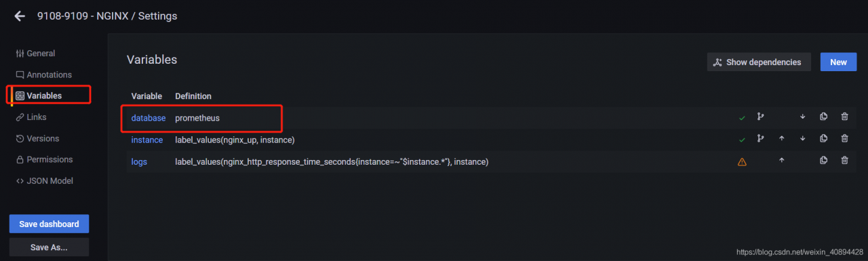Move the database variable down
This screenshot has height=261, width=868.
coord(802,117)
